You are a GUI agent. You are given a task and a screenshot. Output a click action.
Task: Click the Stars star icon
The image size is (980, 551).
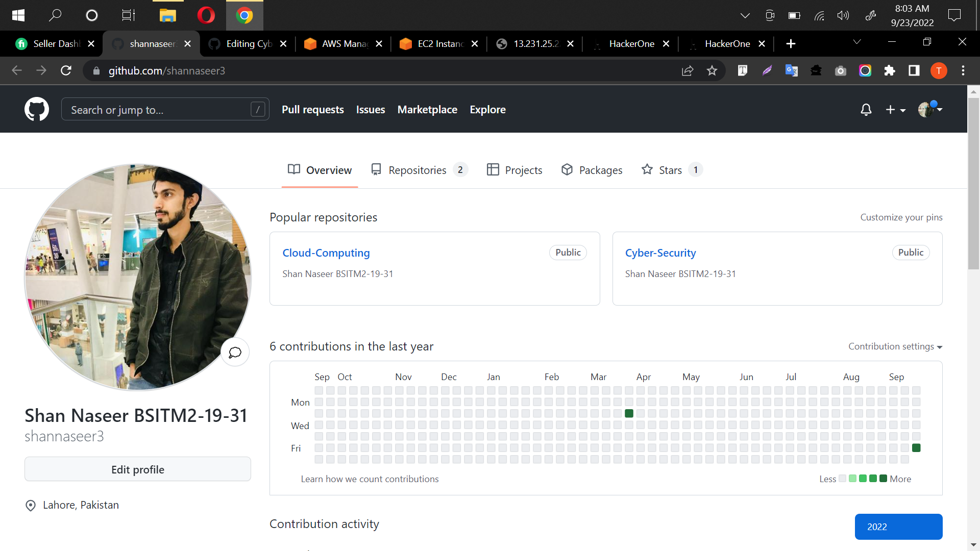(x=647, y=169)
